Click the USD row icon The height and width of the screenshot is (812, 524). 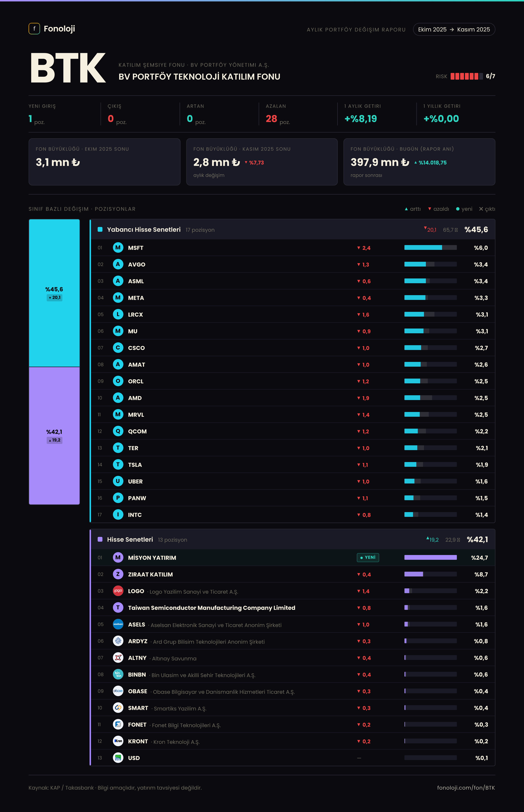pos(118,758)
